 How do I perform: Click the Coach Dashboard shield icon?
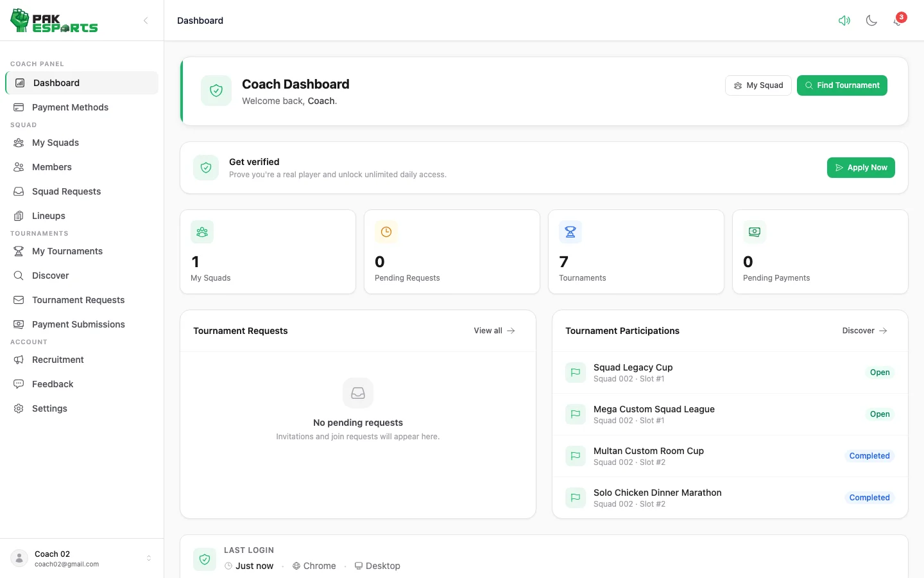[216, 91]
